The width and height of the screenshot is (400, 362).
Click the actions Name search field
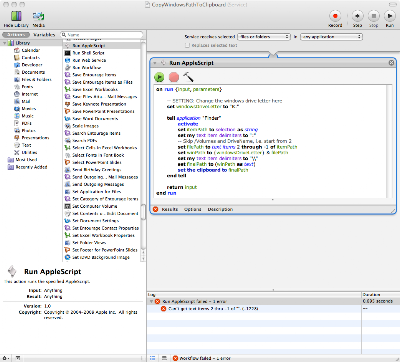coord(102,35)
